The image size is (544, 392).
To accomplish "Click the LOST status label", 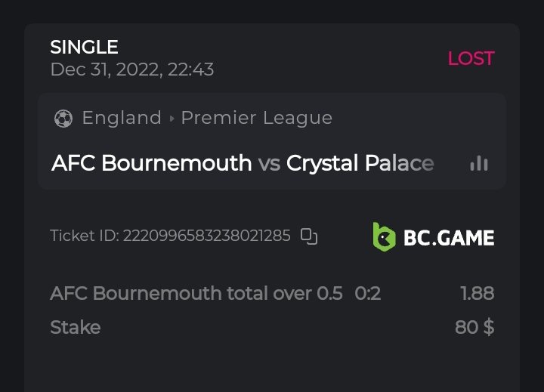I will tap(471, 58).
